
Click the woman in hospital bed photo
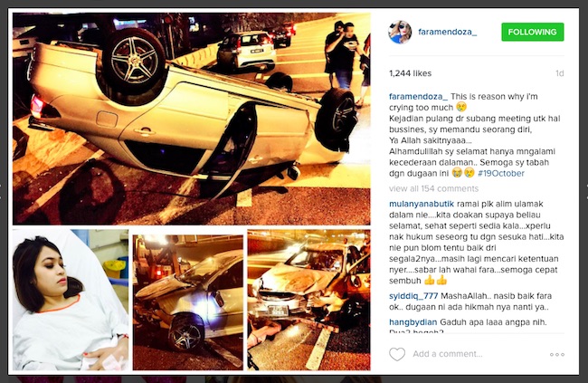click(71, 300)
